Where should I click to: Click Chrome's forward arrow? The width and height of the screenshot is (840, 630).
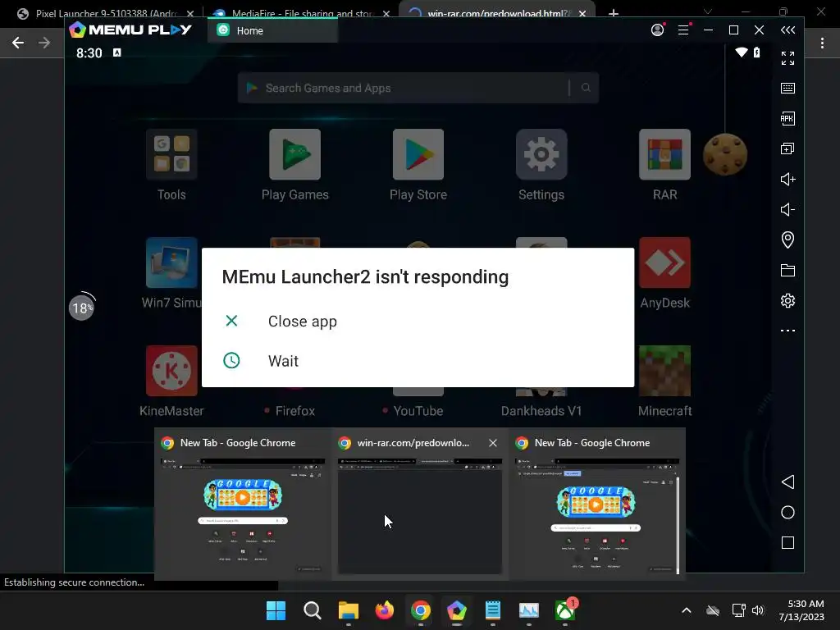44,43
